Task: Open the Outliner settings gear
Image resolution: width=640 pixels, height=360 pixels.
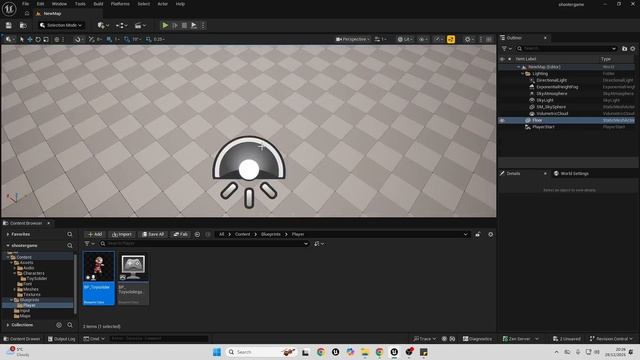Action: [x=633, y=49]
